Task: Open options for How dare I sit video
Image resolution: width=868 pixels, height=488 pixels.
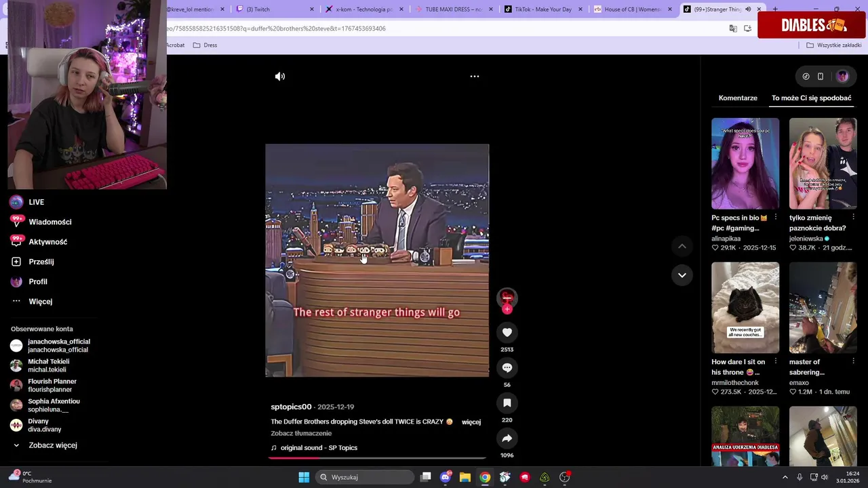Action: pos(776,362)
